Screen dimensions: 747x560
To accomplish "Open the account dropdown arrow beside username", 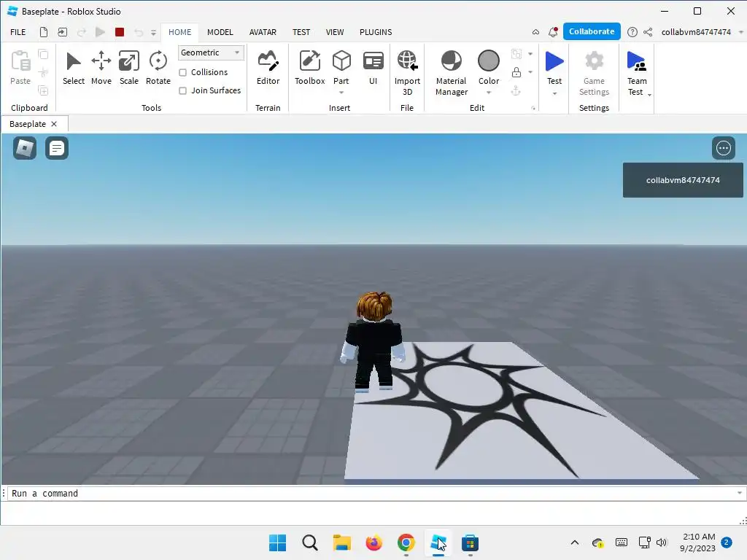I will point(741,32).
